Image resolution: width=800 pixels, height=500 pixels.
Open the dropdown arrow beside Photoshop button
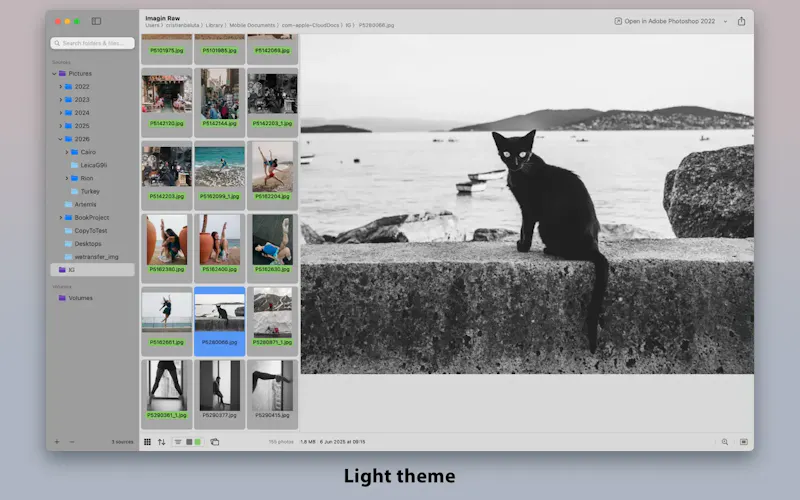[725, 21]
